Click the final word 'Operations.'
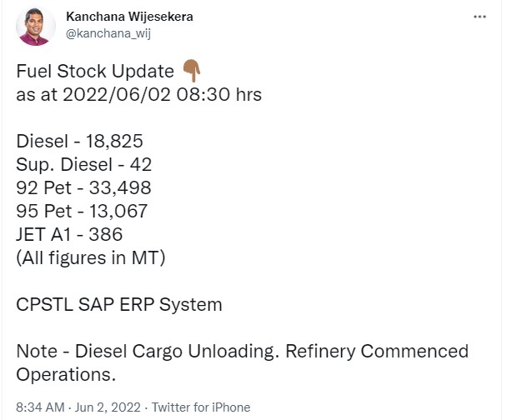Screen dimensions: 507x420 66,375
